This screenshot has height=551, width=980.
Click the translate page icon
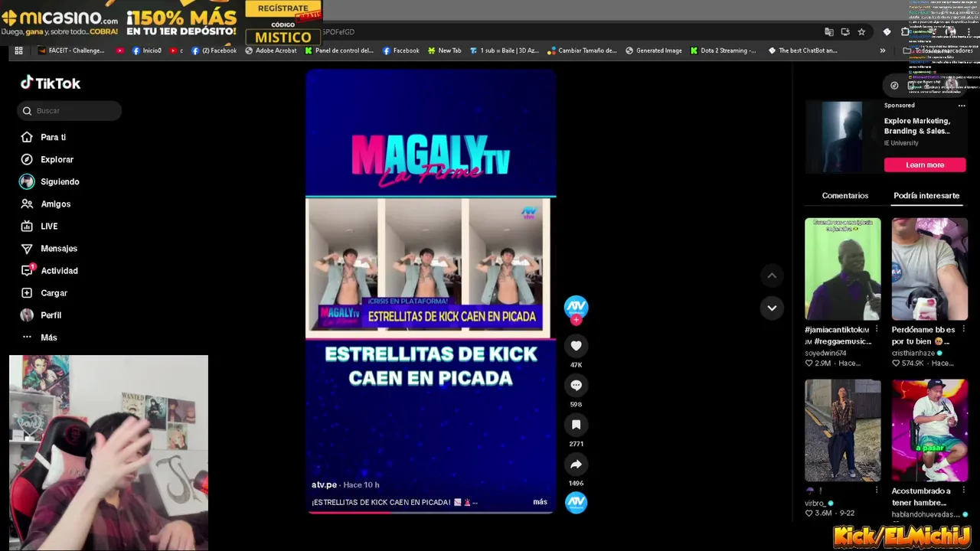pyautogui.click(x=828, y=32)
